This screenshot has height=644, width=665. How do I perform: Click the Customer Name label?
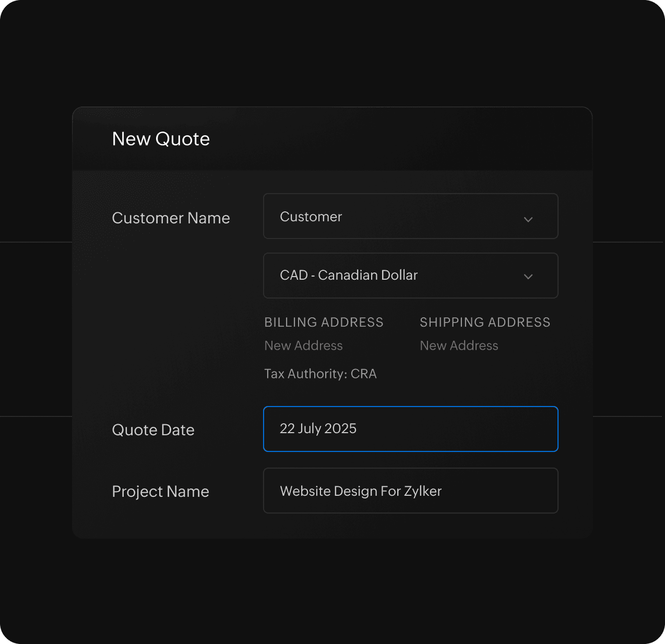[171, 218]
